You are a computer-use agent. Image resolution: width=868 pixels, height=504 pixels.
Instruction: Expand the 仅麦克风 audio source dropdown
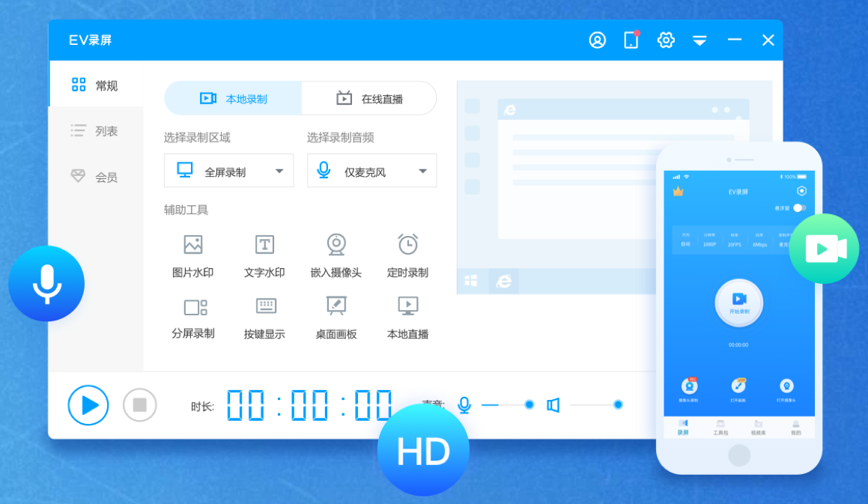(x=372, y=171)
